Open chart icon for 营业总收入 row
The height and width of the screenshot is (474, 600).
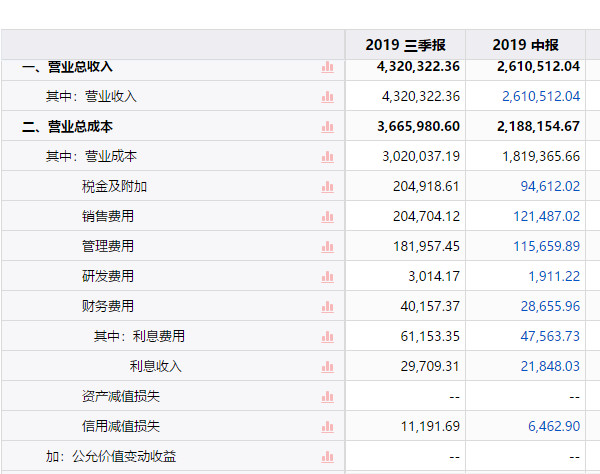point(328,67)
